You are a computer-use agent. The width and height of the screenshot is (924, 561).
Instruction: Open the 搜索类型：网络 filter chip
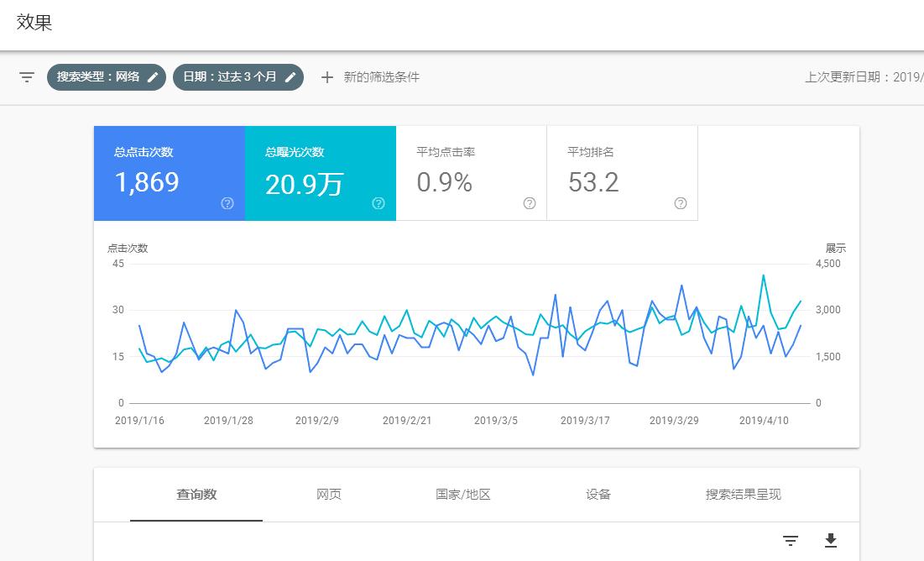pos(107,77)
